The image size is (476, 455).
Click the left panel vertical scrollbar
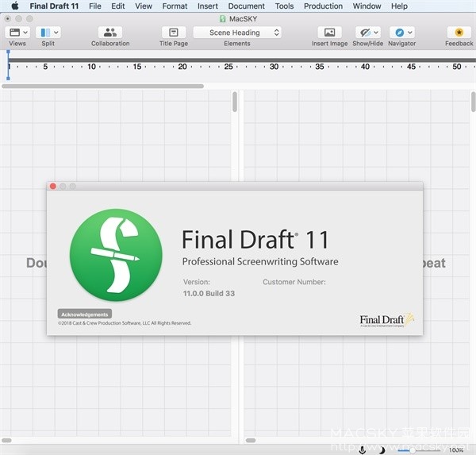pyautogui.click(x=235, y=102)
